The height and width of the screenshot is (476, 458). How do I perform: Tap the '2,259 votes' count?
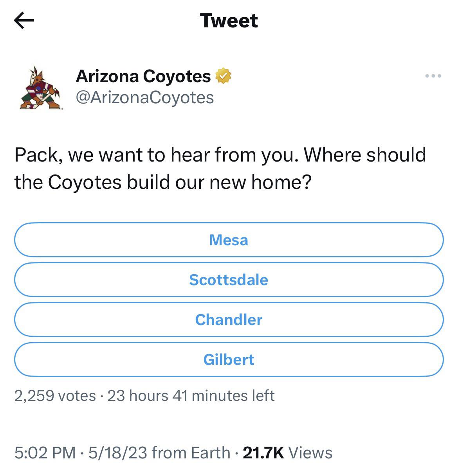[55, 396]
